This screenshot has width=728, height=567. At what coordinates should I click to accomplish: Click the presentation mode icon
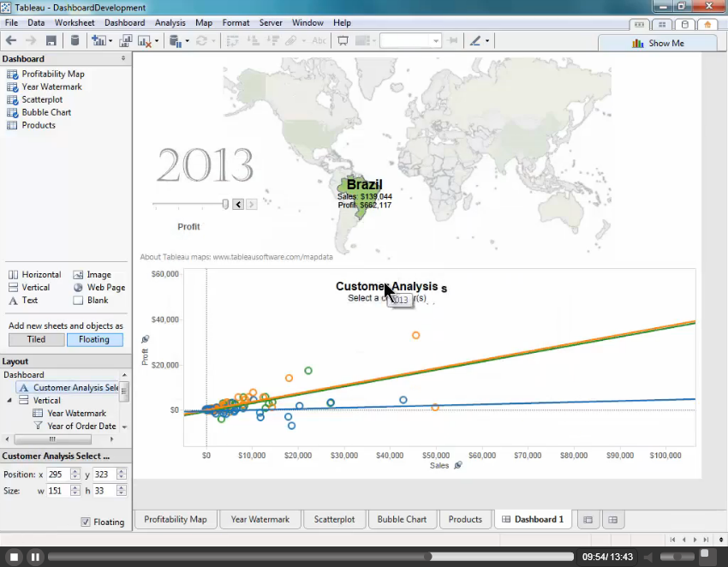tap(343, 40)
